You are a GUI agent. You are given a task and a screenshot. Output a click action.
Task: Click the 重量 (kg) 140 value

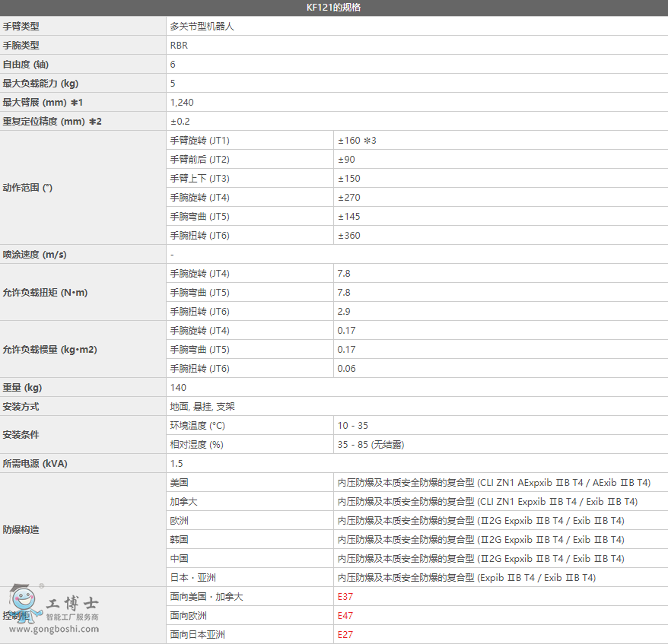[178, 388]
